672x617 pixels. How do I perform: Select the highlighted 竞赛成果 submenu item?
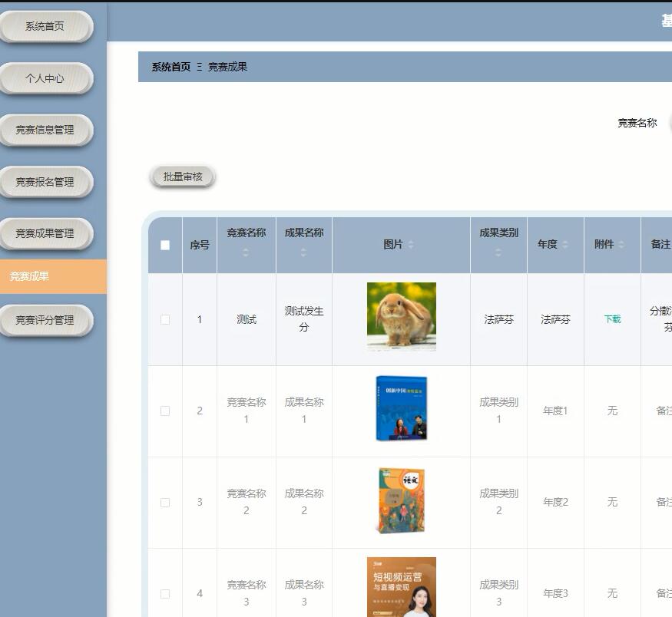tap(53, 276)
